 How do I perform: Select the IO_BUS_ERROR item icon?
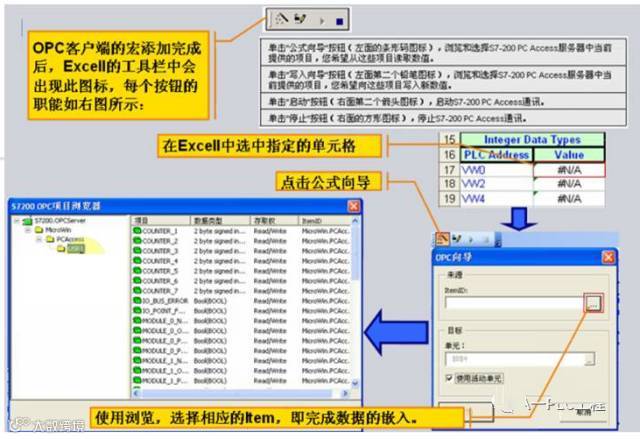137,301
